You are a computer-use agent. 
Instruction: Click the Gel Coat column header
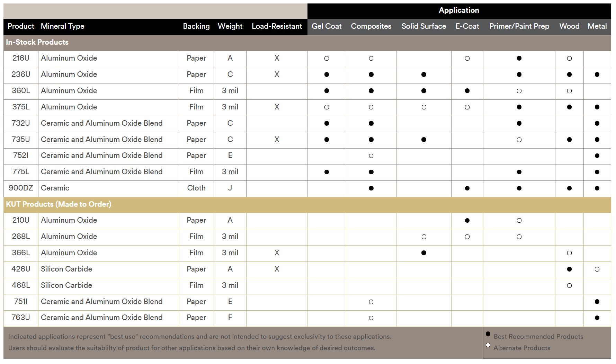click(x=326, y=26)
